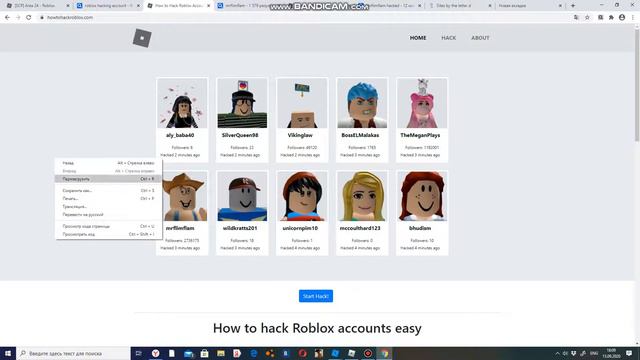This screenshot has width=640, height=360.
Task: Open the Chrome profile avatar icon
Action: point(622,18)
